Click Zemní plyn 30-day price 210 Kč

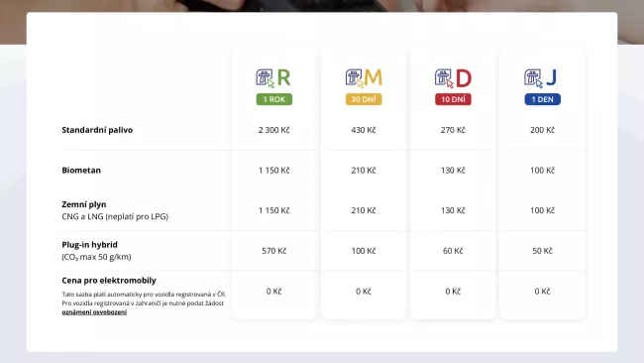364,210
